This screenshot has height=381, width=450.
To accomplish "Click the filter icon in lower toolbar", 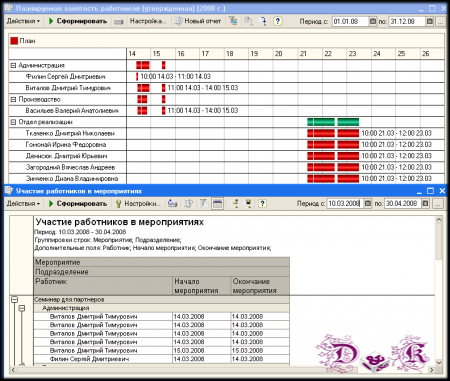I will [203, 203].
